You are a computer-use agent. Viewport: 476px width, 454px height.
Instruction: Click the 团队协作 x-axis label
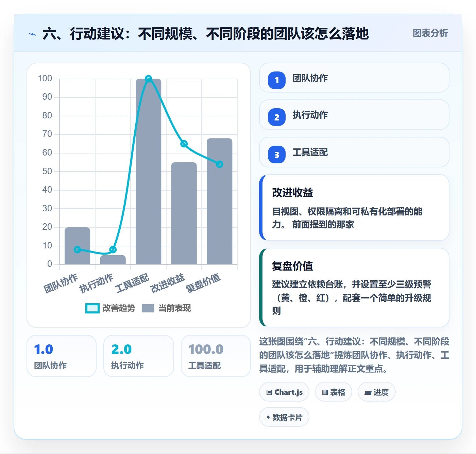point(61,283)
